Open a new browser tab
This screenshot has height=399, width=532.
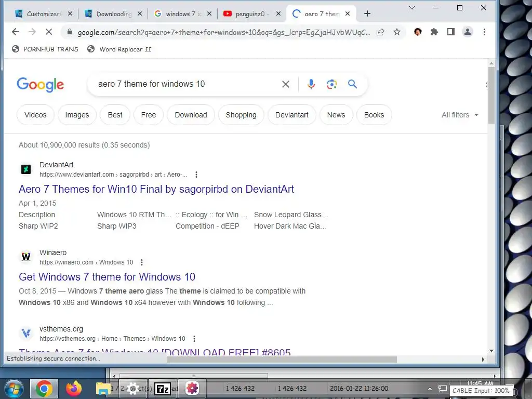[x=367, y=14]
